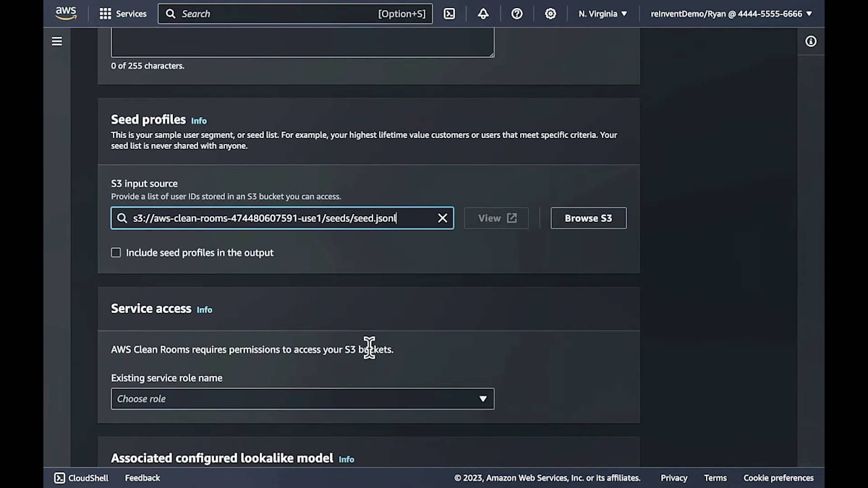Viewport: 868px width, 488px height.
Task: Open the info panel icon on the right
Action: pos(811,41)
